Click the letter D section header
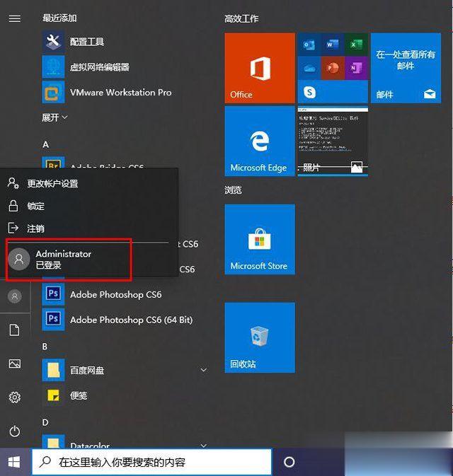453x476 pixels. [45, 422]
